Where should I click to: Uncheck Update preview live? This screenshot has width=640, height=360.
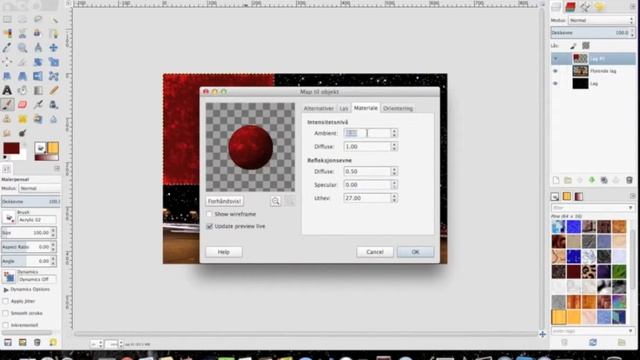(x=209, y=226)
